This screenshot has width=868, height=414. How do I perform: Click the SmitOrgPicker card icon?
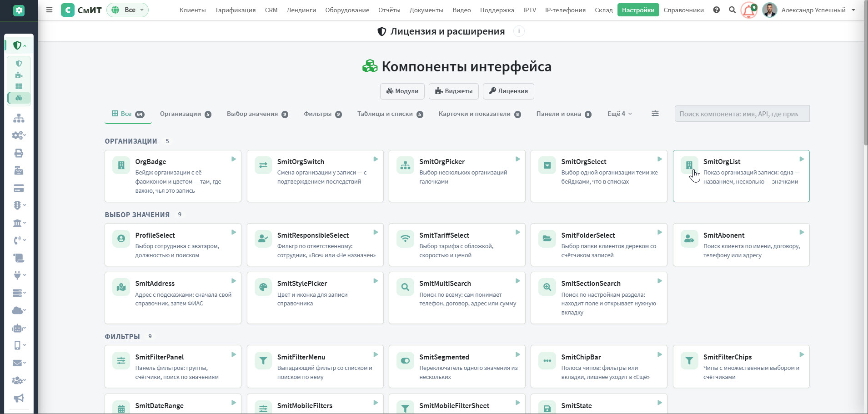click(405, 165)
